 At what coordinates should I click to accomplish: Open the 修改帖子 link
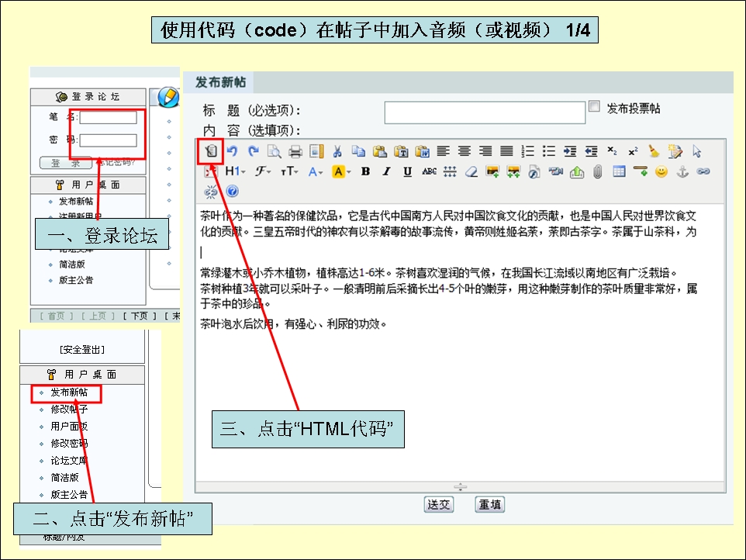pyautogui.click(x=70, y=410)
